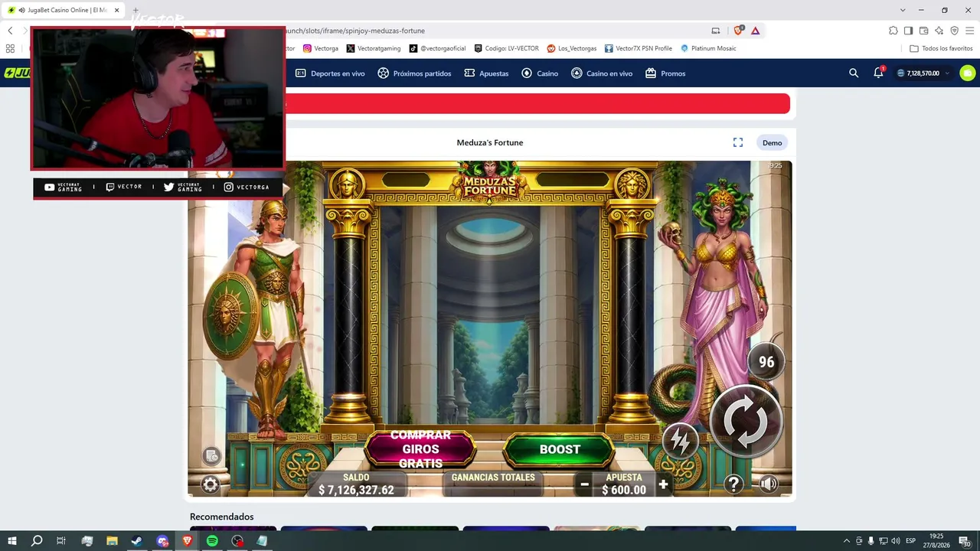This screenshot has height=551, width=980.
Task: Open the Windows Start menu
Action: pyautogui.click(x=12, y=541)
